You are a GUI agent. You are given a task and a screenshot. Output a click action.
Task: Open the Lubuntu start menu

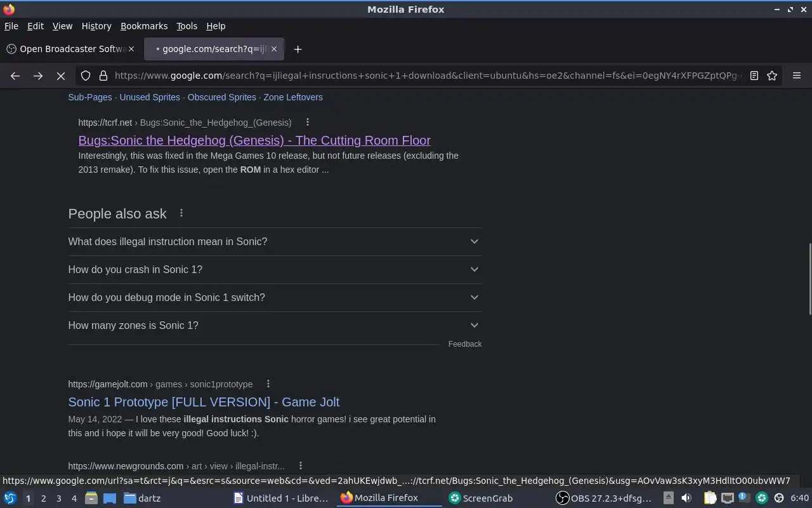tap(10, 498)
